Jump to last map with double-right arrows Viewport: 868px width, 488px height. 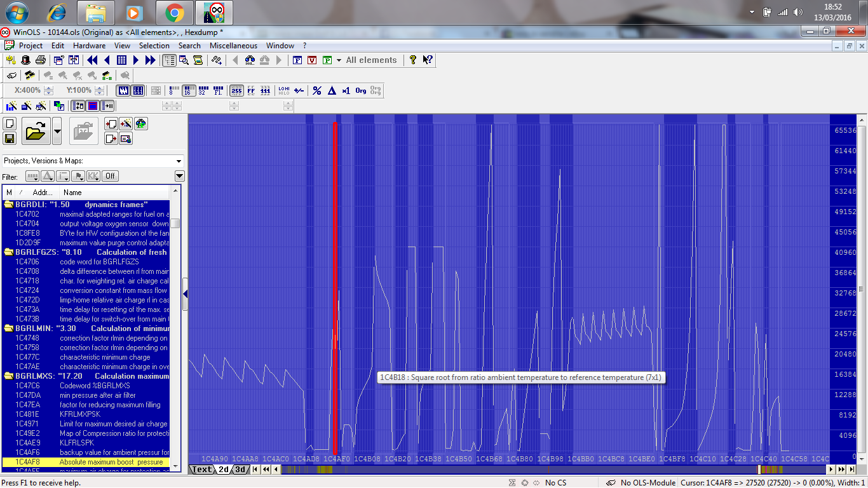[151, 60]
